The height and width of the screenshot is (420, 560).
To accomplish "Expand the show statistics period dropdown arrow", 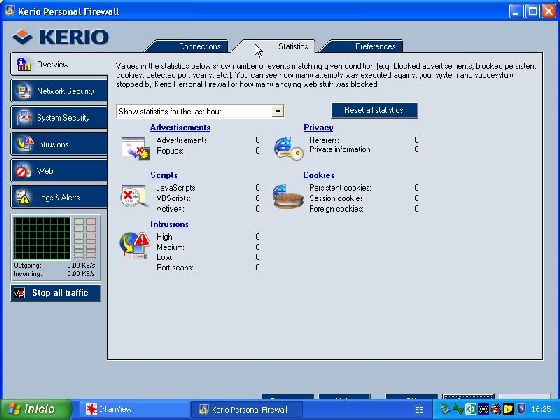I will (278, 111).
